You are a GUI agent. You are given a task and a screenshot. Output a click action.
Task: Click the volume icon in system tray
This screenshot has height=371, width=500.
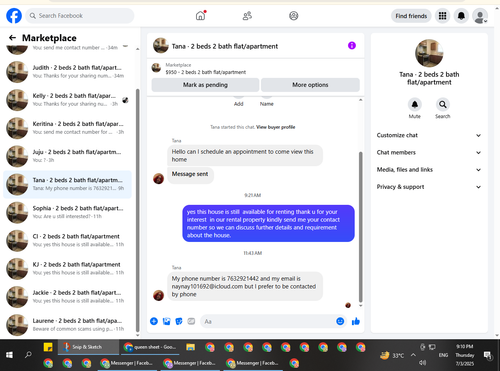point(423,363)
